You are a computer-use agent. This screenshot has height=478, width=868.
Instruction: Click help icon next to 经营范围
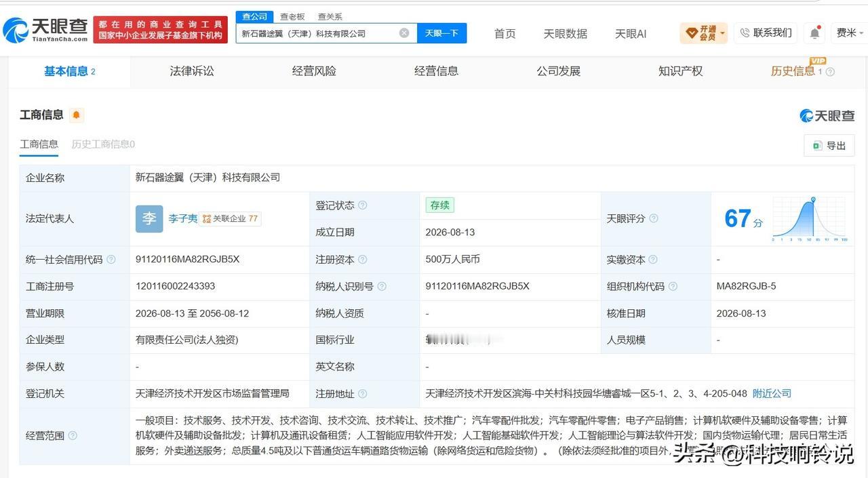pos(73,436)
